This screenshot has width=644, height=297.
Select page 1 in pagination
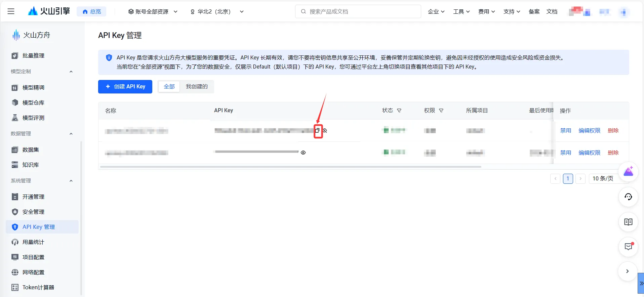(568, 178)
